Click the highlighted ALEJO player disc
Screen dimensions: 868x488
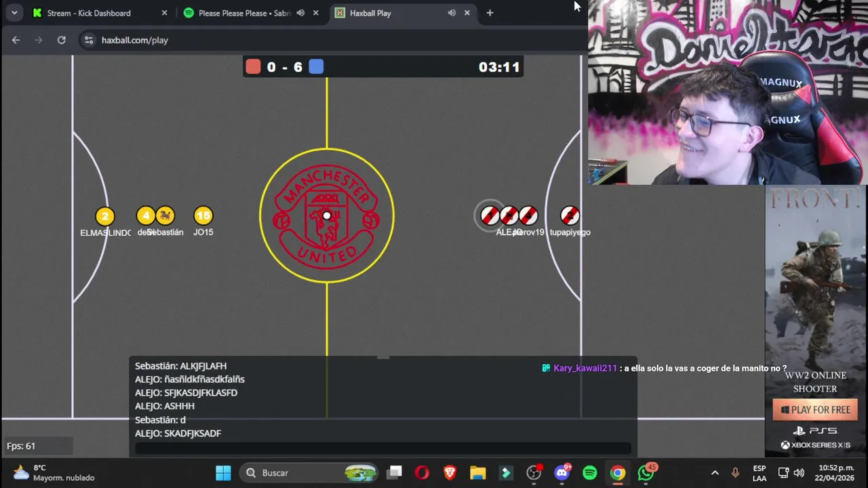point(490,216)
